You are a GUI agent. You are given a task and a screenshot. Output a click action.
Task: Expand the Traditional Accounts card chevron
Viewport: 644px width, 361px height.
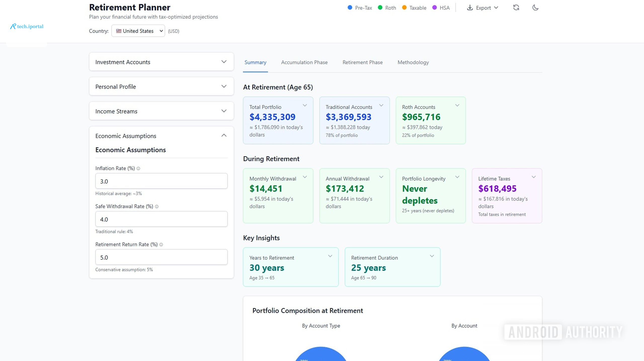381,105
